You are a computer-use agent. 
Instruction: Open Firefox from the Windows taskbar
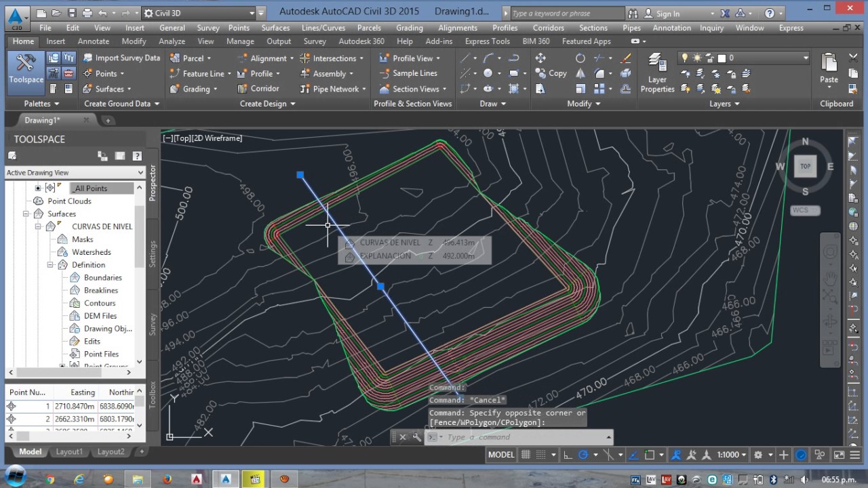pos(167,479)
